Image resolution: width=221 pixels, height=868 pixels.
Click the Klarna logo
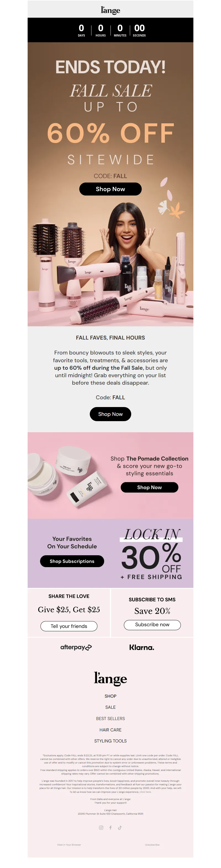142,647
